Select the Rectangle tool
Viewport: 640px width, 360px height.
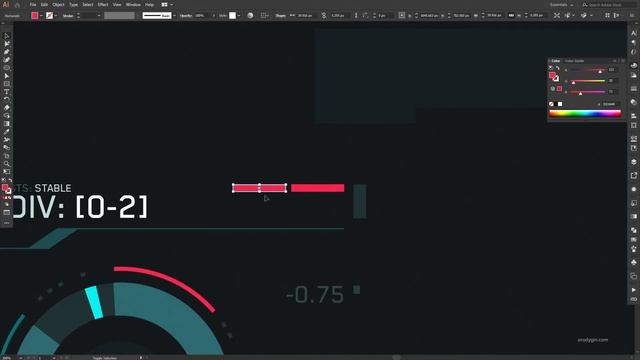tap(7, 84)
